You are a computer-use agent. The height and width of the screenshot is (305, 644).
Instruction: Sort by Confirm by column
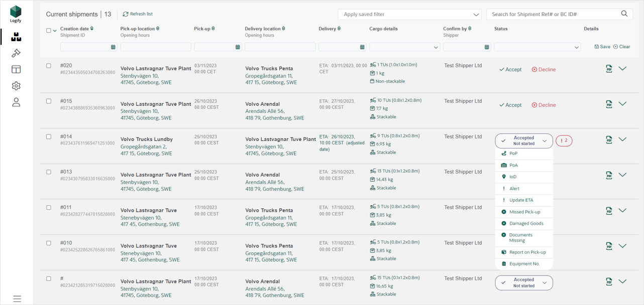470,29
